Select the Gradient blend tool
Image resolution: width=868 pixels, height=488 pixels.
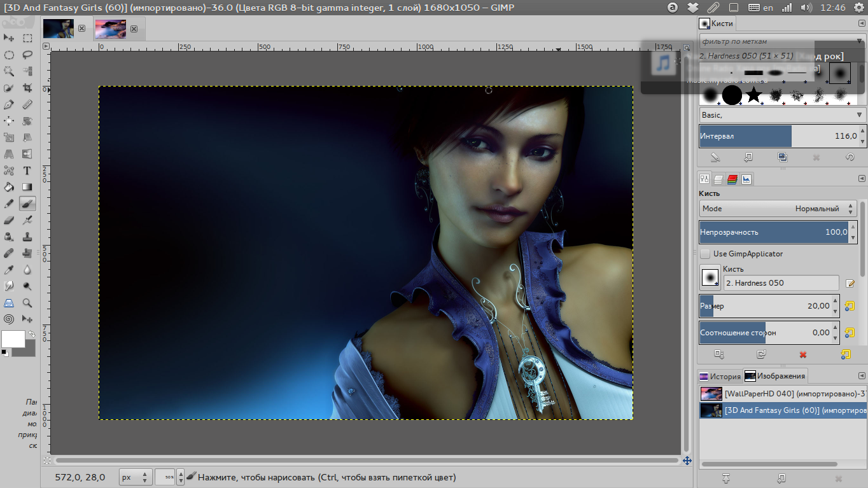27,187
